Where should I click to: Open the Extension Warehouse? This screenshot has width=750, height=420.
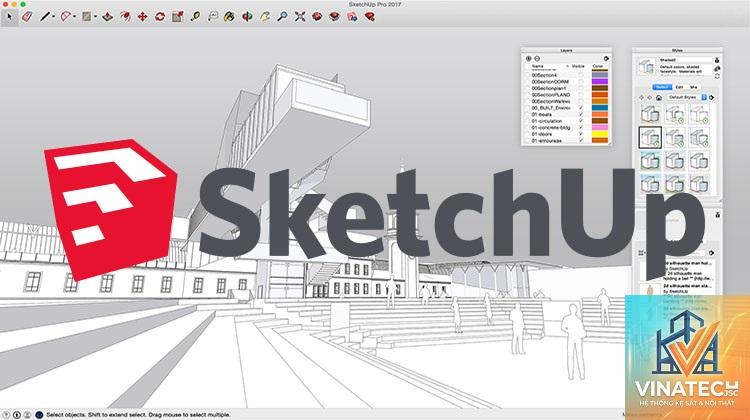click(334, 17)
